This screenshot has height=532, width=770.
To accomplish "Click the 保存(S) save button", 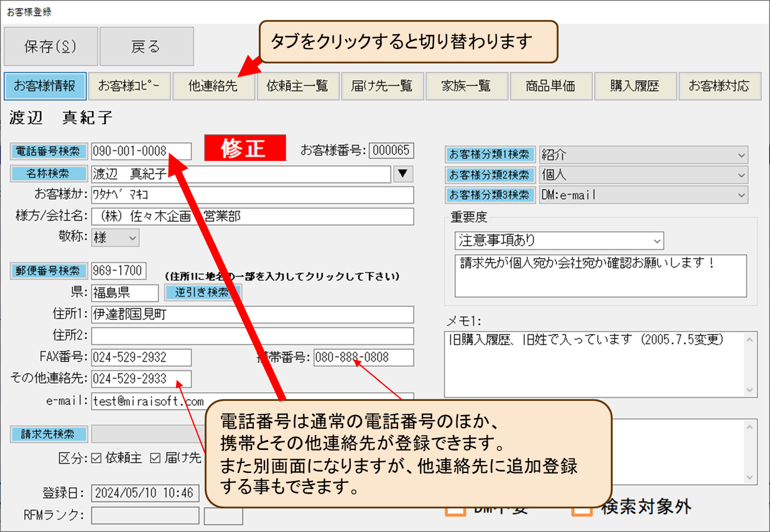I will tap(50, 47).
